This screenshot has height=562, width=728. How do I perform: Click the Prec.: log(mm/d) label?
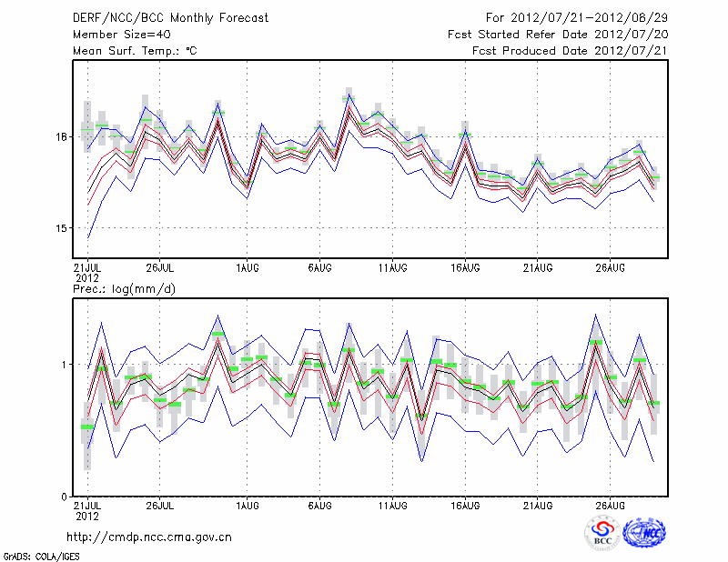pos(123,288)
